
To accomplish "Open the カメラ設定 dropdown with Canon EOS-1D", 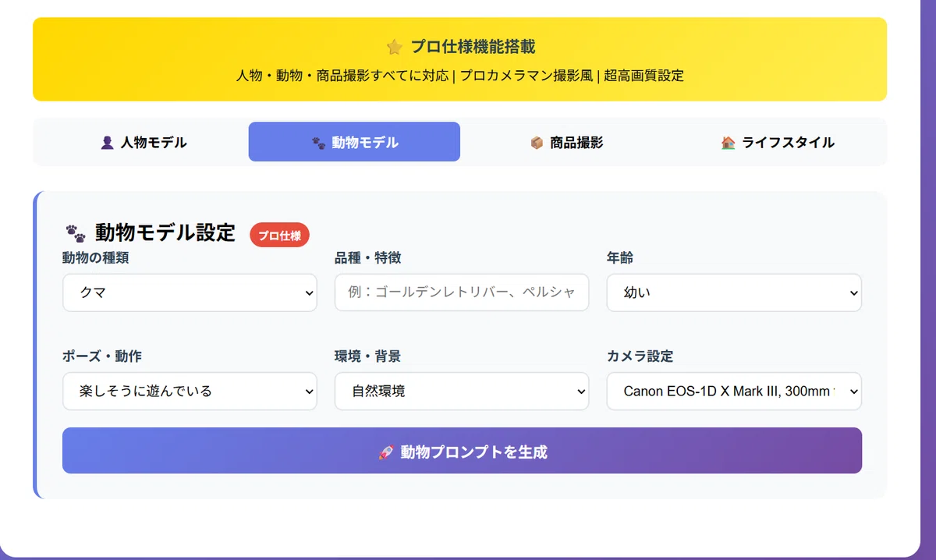I will (x=734, y=391).
